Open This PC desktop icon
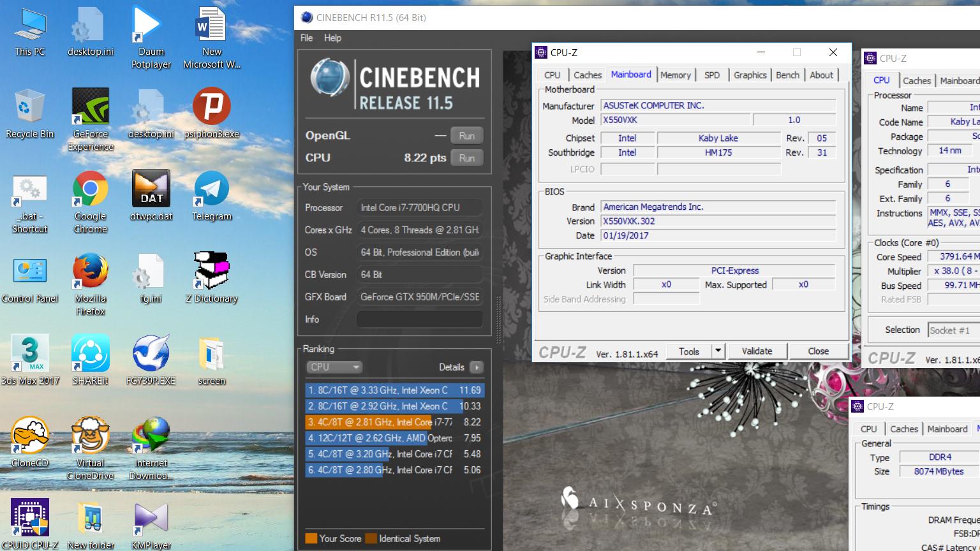This screenshot has width=980, height=551. click(x=30, y=32)
